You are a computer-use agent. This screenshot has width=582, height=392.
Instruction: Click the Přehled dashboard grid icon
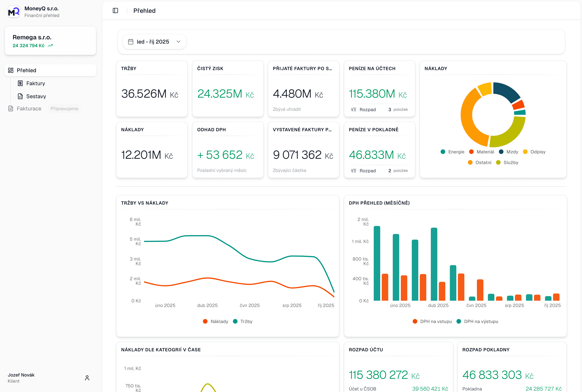11,70
